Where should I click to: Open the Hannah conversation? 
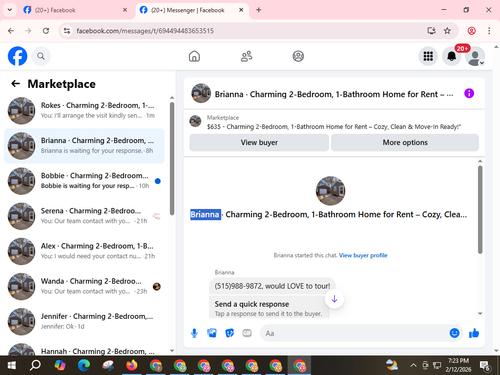coord(84,348)
